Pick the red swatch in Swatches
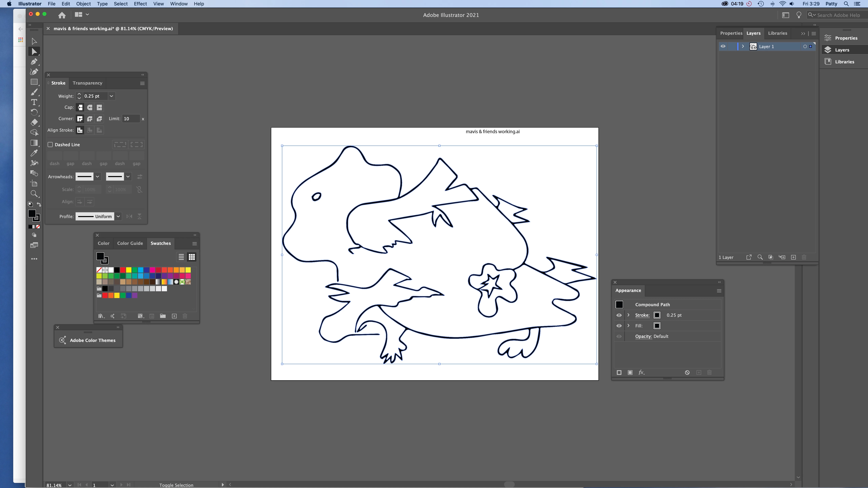This screenshot has height=488, width=868. [x=123, y=270]
